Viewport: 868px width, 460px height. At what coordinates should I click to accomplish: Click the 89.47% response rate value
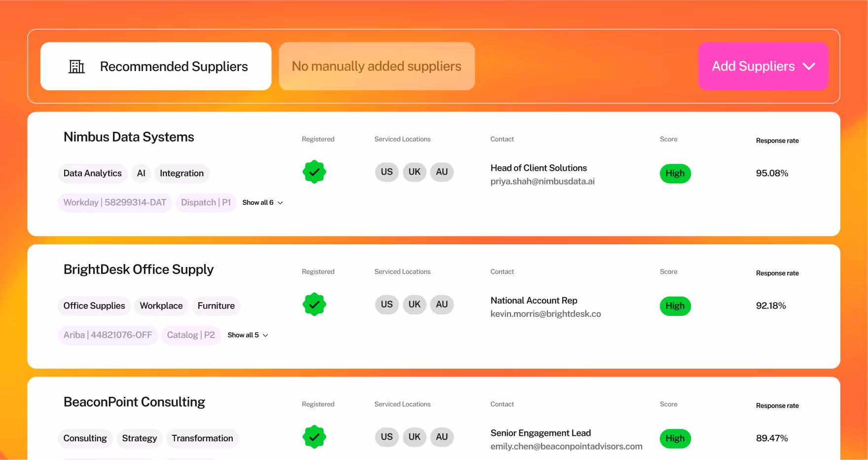772,438
